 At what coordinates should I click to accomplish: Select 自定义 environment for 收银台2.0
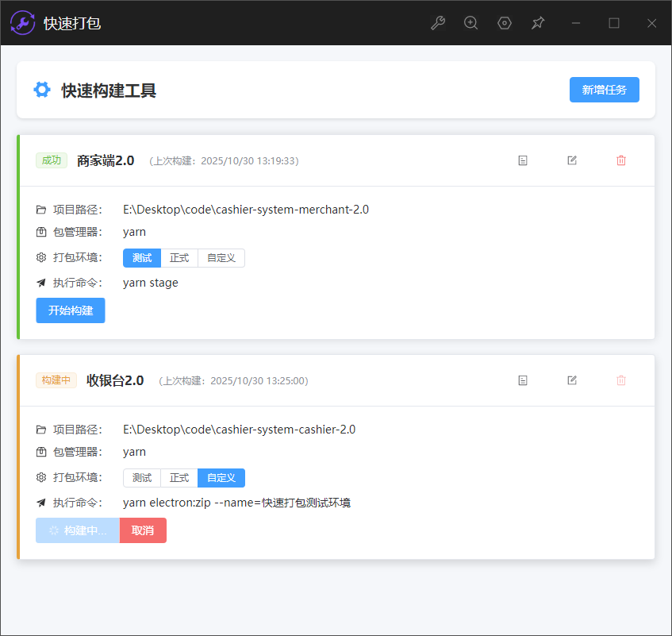point(221,478)
